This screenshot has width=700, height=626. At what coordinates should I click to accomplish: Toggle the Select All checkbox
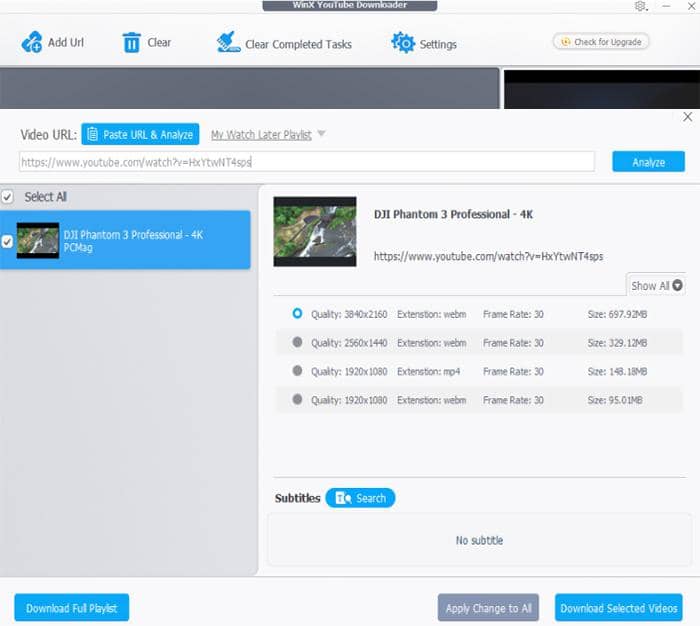point(7,196)
